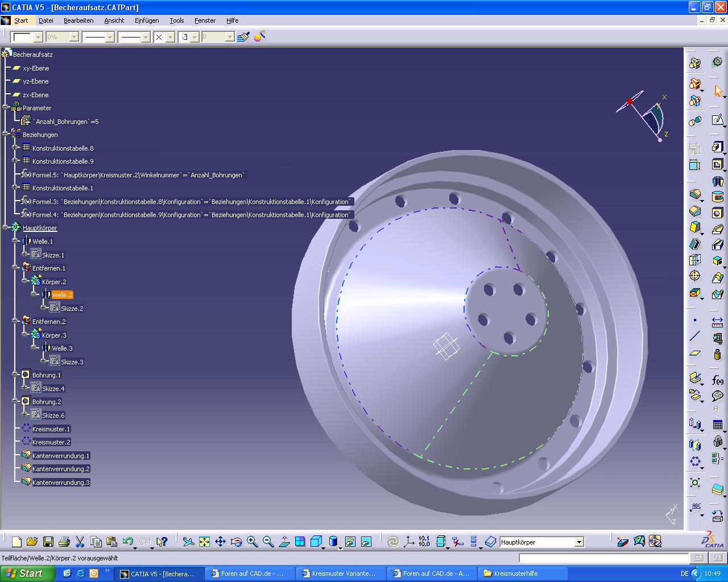
Task: Open the Hilfe menu
Action: point(232,20)
